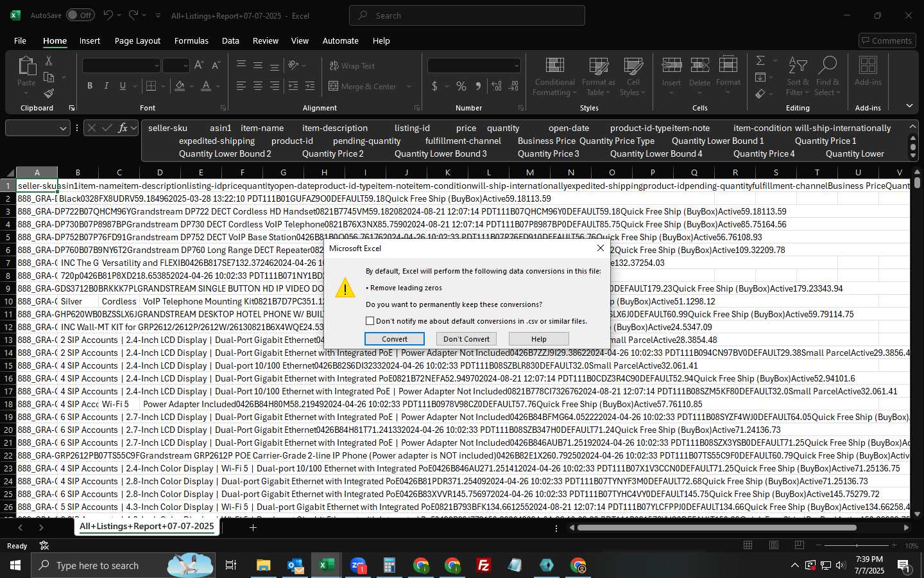924x578 pixels.
Task: Click Increase Decimal icon
Action: 497,86
